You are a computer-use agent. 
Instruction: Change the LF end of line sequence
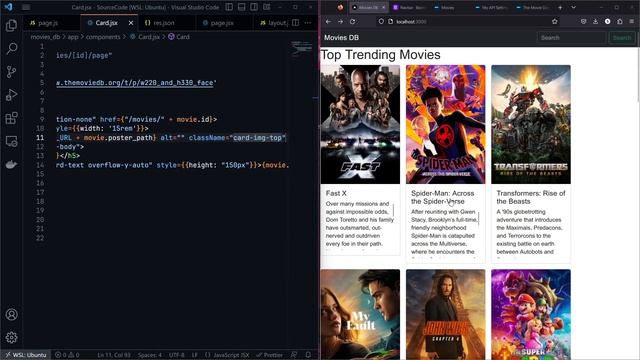195,355
